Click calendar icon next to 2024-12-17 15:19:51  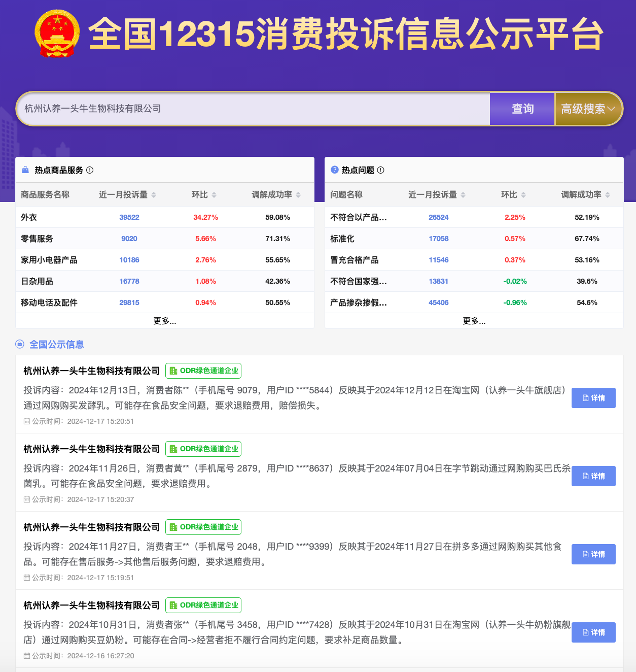click(27, 578)
